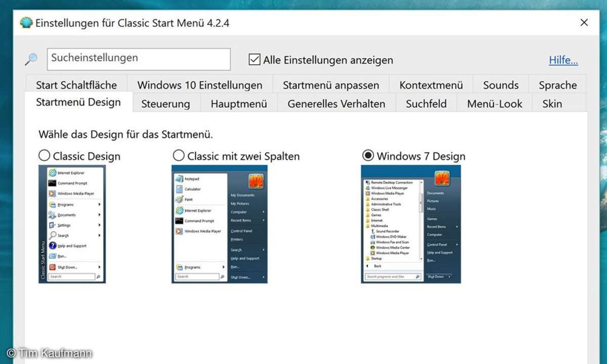Click the Windows 7 Design preview image
Viewport: 607px width, 364px height.
point(411,224)
